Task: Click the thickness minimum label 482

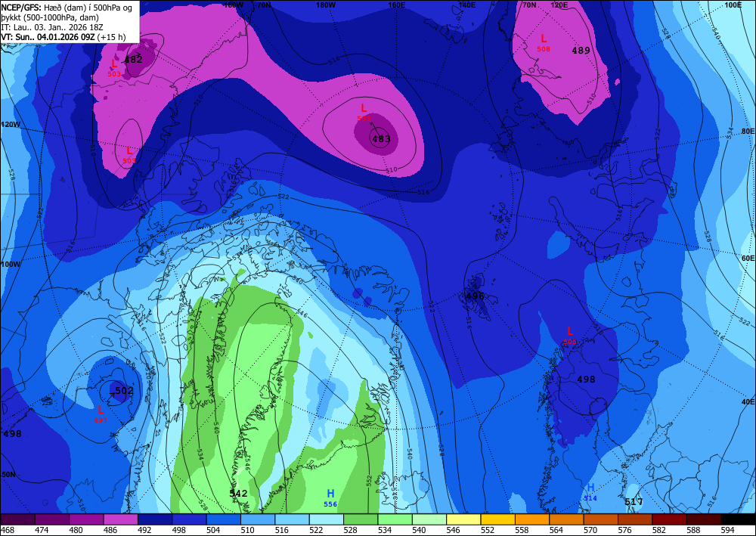Action: click(x=133, y=60)
